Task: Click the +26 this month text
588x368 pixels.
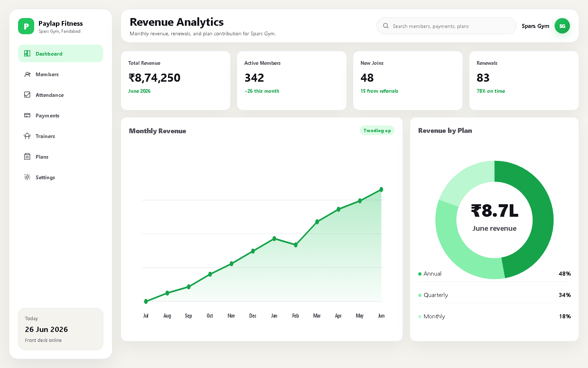Action: tap(262, 91)
